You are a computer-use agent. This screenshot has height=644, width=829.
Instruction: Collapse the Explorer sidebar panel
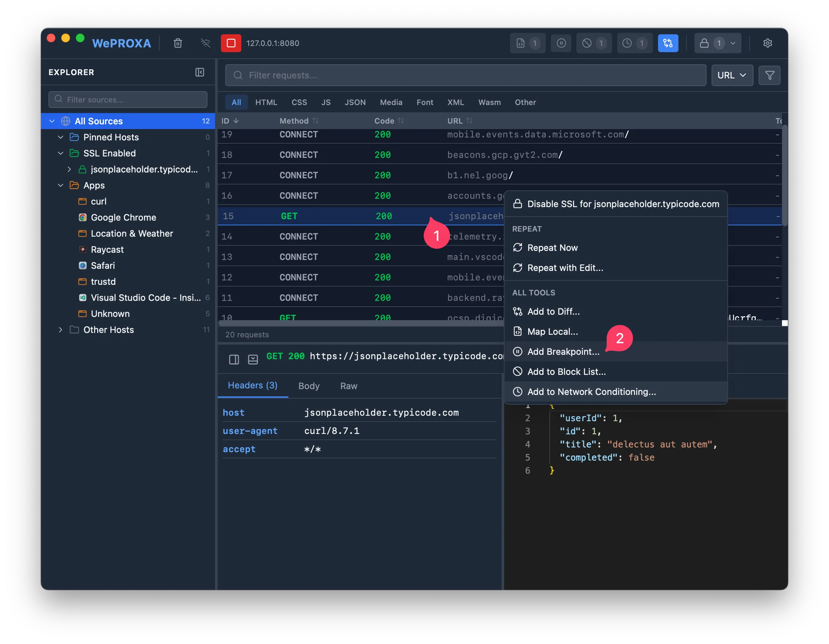tap(200, 72)
